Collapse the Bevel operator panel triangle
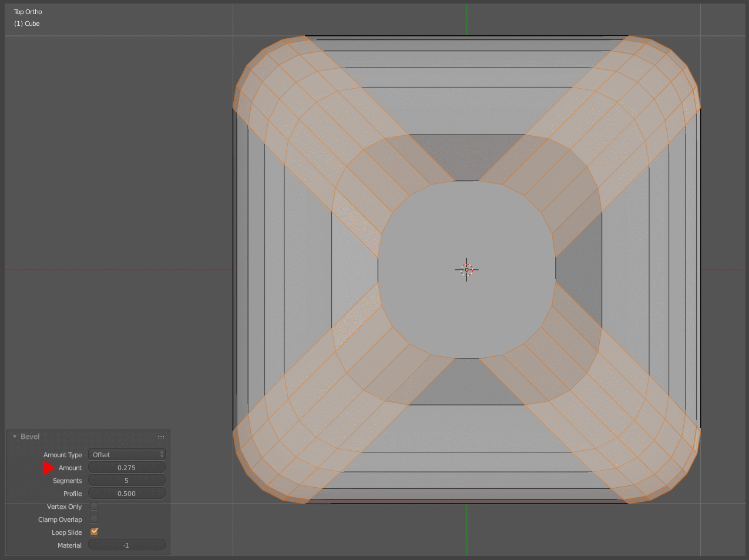Viewport: 749px width, 560px height. point(15,437)
